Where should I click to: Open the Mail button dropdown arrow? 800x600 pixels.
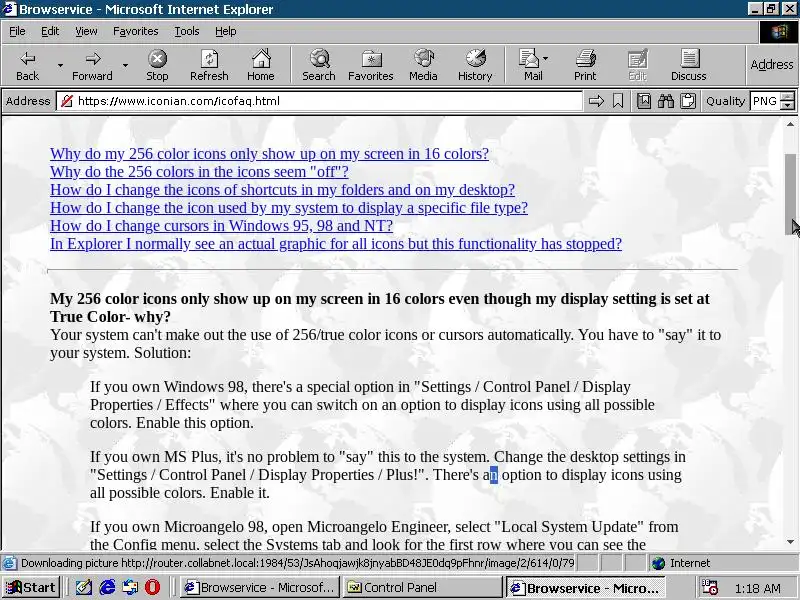coord(545,59)
